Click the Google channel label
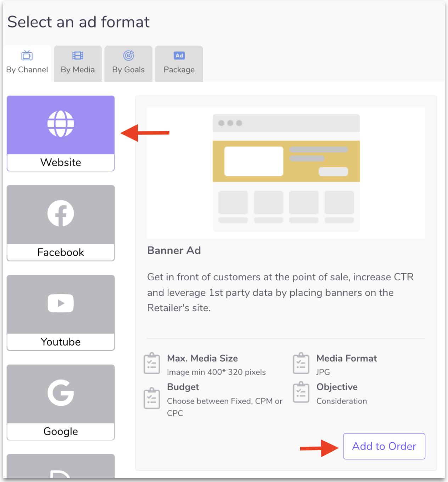The width and height of the screenshot is (448, 482). [x=61, y=431]
